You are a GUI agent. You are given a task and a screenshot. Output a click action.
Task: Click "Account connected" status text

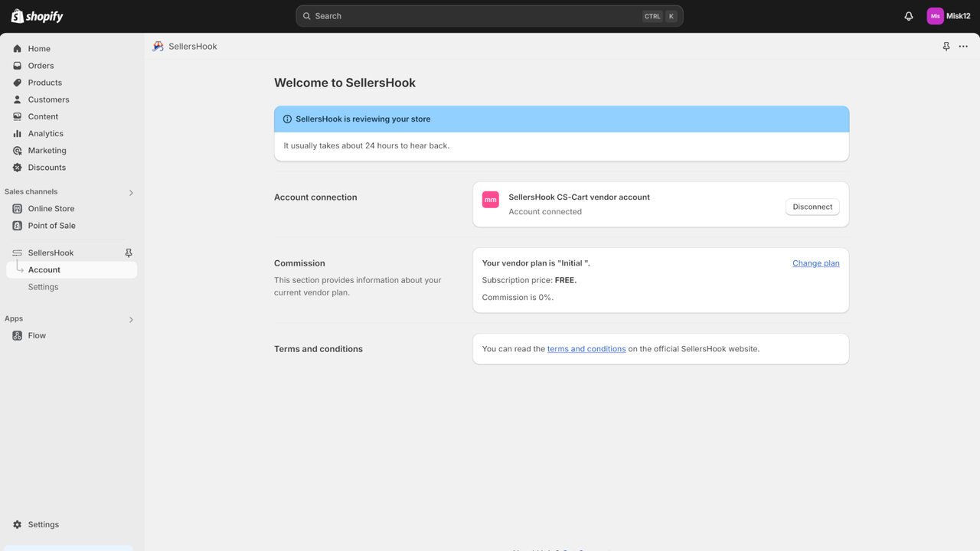545,212
